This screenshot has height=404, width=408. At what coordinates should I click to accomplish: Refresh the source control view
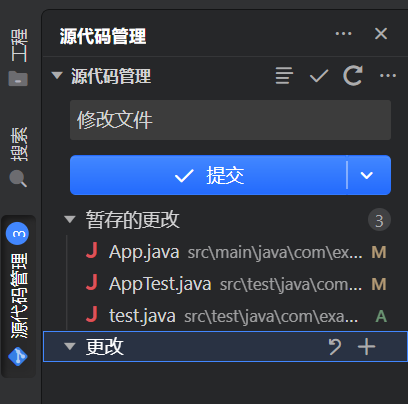[x=353, y=76]
